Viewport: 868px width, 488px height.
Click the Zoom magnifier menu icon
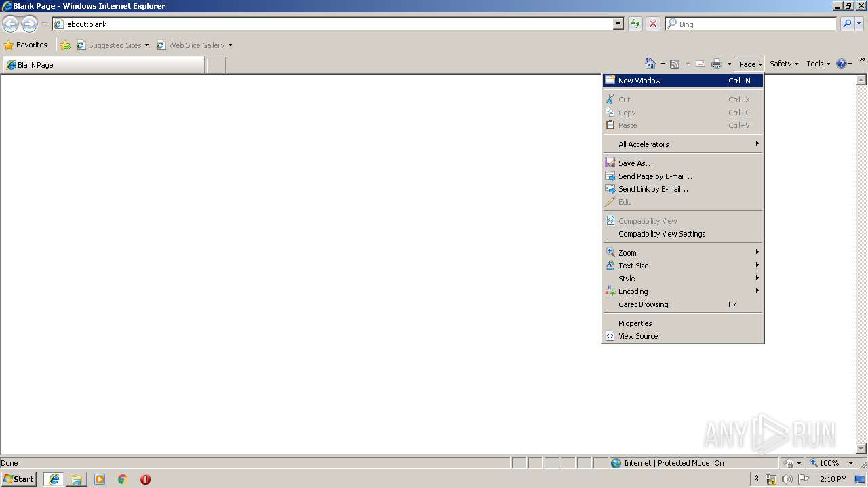[x=610, y=253]
